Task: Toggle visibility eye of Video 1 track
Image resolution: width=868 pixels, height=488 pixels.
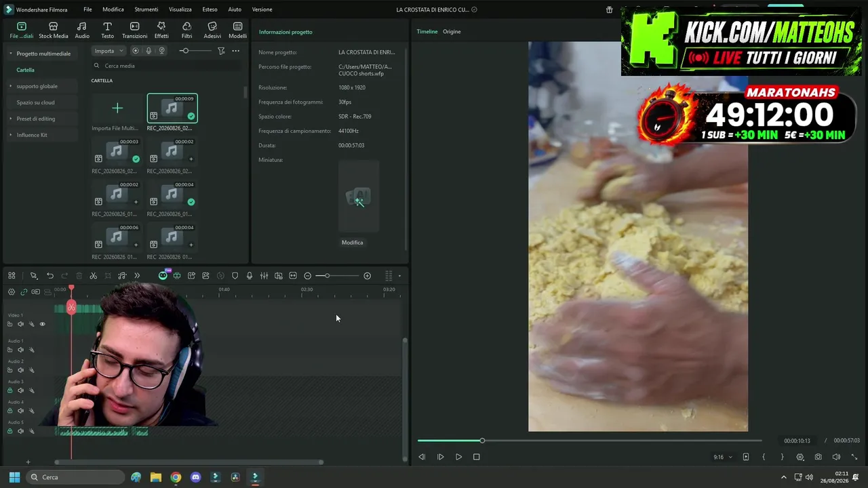Action: [x=42, y=324]
